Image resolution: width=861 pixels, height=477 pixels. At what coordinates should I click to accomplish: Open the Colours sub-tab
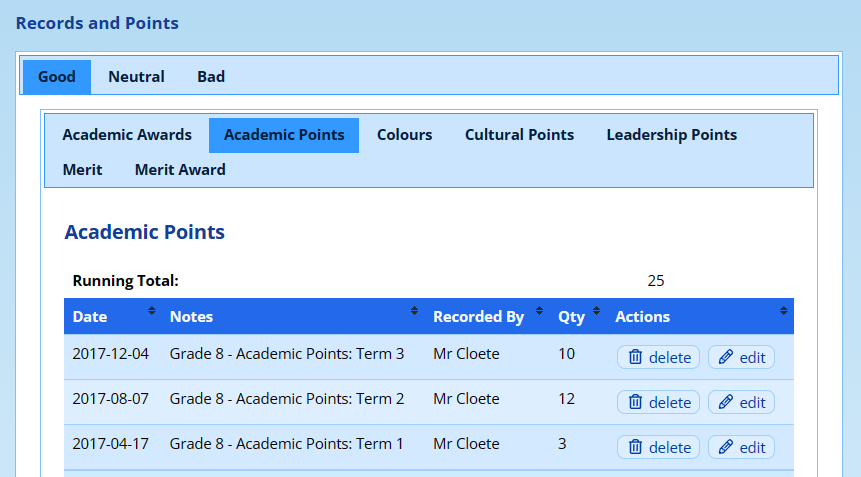(x=404, y=135)
